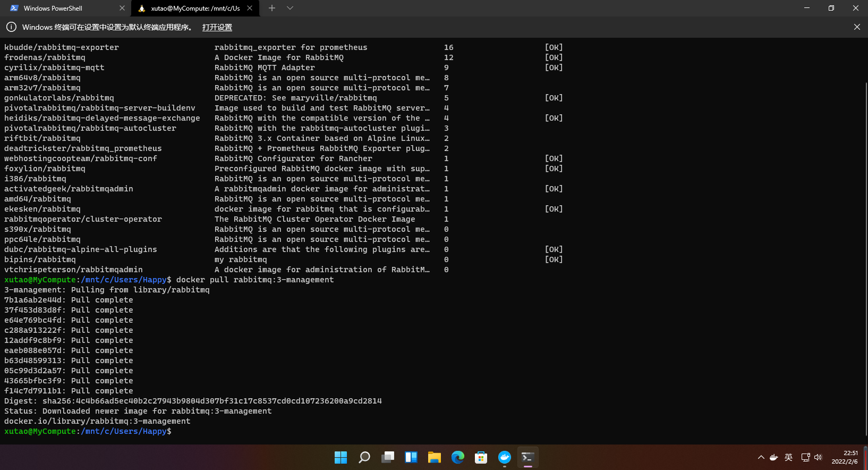The width and height of the screenshot is (868, 470).
Task: Click the Digest sha256 line
Action: [193, 401]
